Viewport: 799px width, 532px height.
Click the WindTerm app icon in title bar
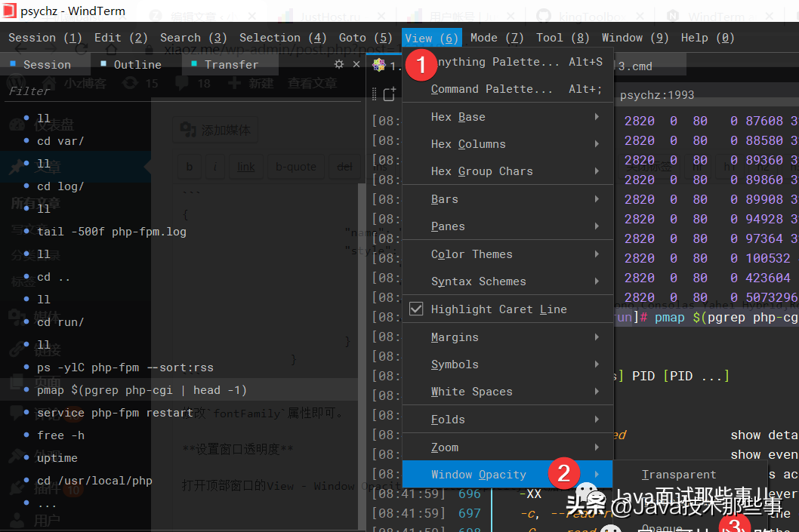click(x=8, y=11)
